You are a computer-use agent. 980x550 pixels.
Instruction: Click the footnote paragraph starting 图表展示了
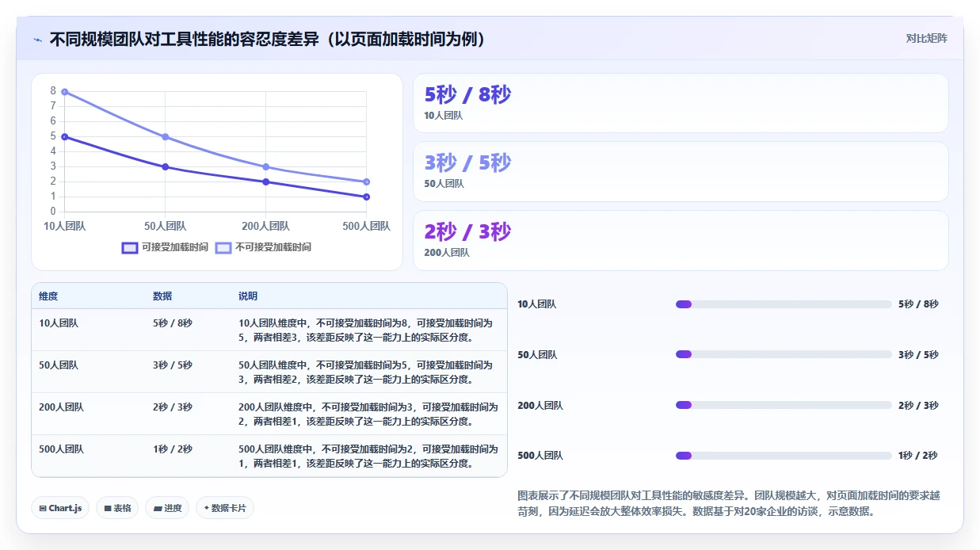[x=729, y=503]
